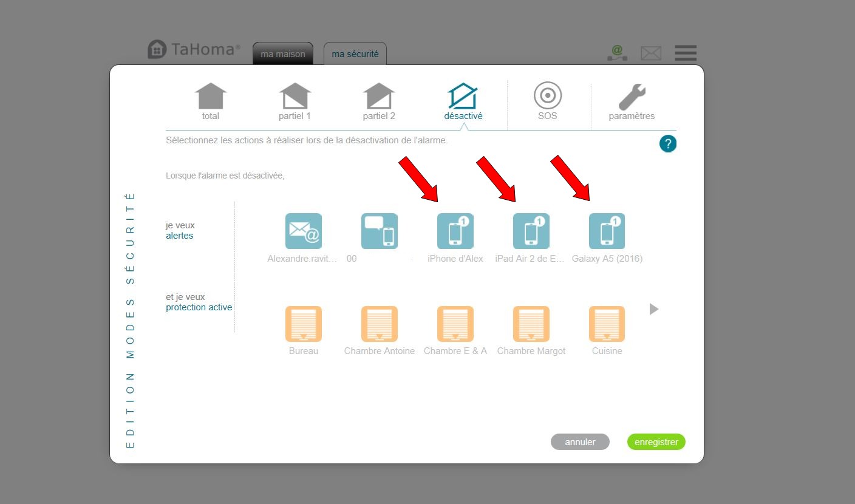Click the 'Galaxy A5 (2016)' device label

click(x=607, y=259)
